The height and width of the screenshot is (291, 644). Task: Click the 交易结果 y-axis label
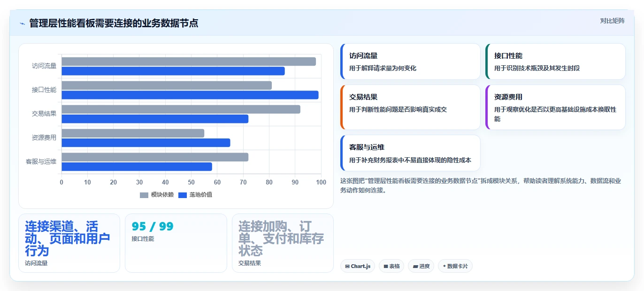(44, 114)
